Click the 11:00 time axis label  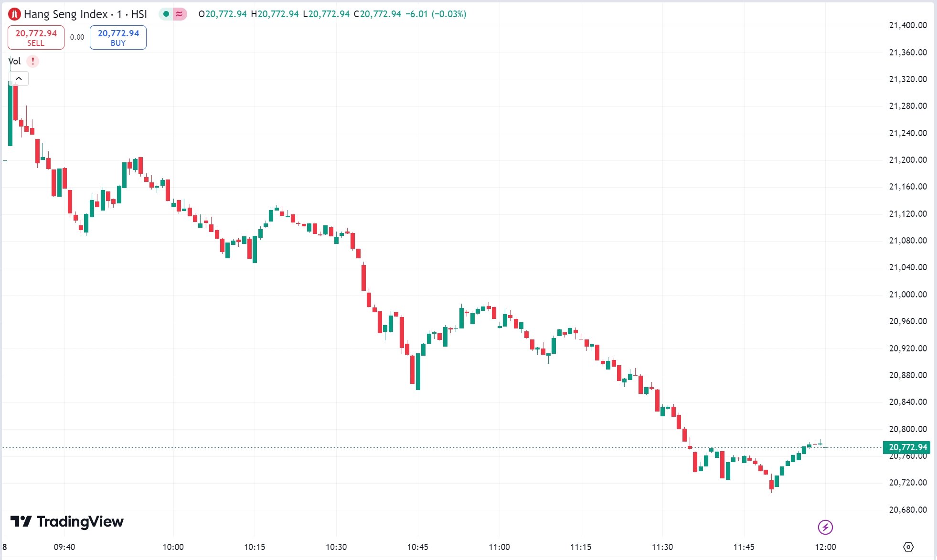coord(499,547)
